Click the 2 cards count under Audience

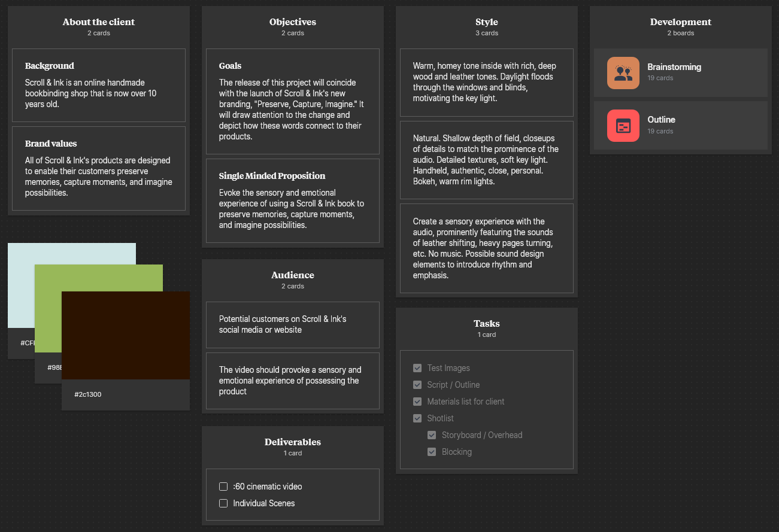pyautogui.click(x=293, y=287)
